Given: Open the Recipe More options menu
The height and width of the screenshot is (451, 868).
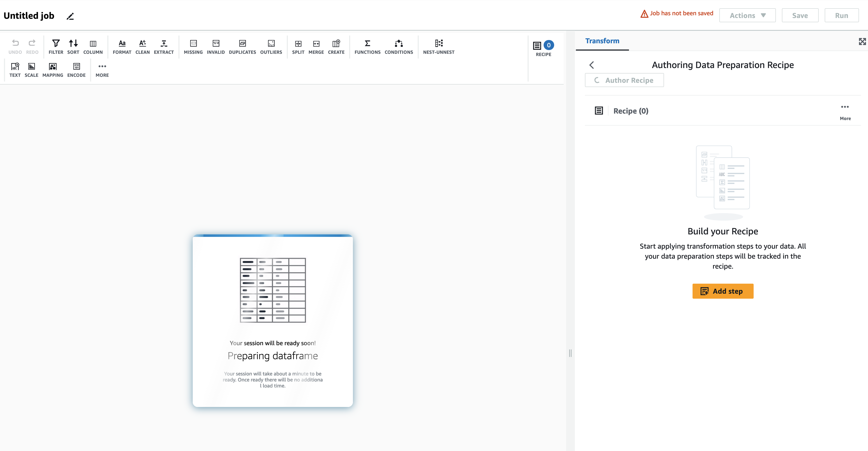Looking at the screenshot, I should click(x=845, y=111).
